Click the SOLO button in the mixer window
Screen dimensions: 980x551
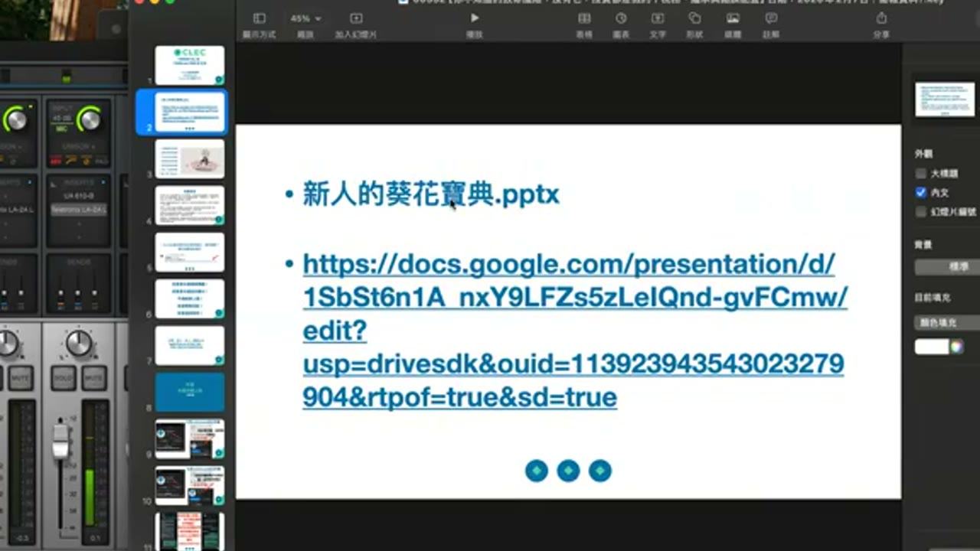[64, 378]
